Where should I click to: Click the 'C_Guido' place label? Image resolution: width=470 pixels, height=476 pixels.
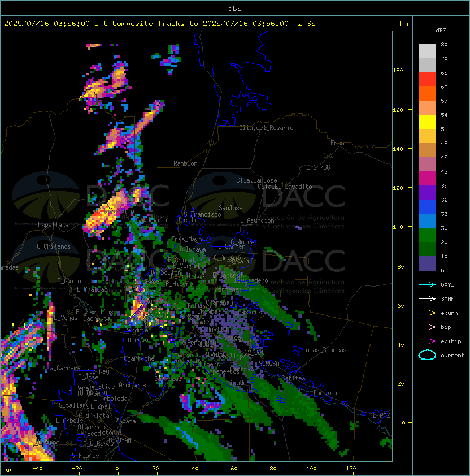click(x=69, y=281)
